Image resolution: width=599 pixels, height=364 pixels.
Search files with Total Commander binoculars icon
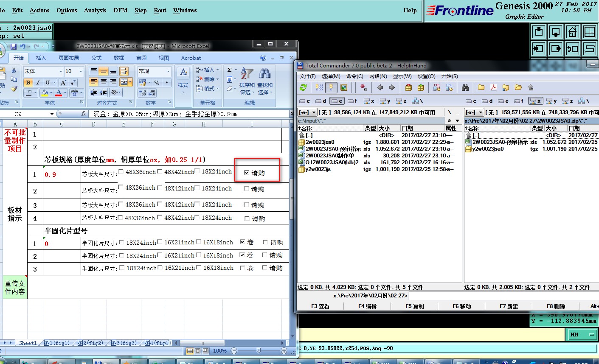click(x=465, y=87)
